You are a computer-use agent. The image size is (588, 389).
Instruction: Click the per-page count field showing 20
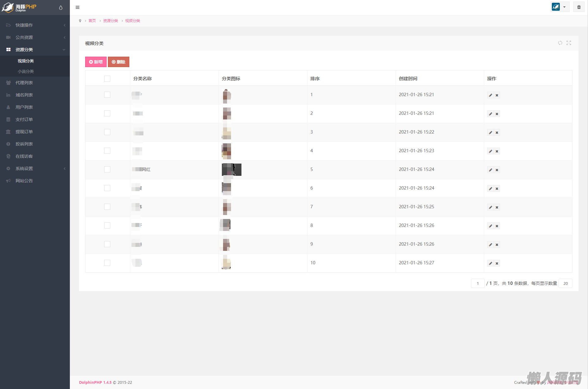[x=566, y=283]
